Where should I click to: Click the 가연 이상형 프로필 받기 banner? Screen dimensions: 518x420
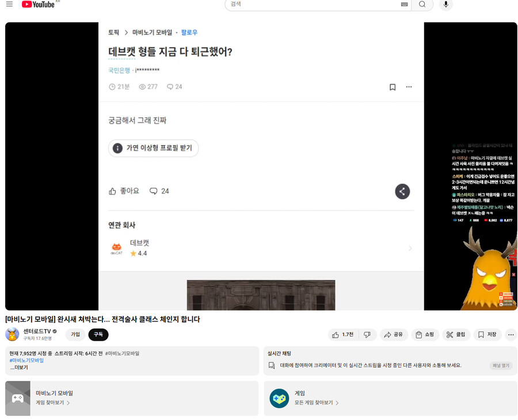click(153, 148)
